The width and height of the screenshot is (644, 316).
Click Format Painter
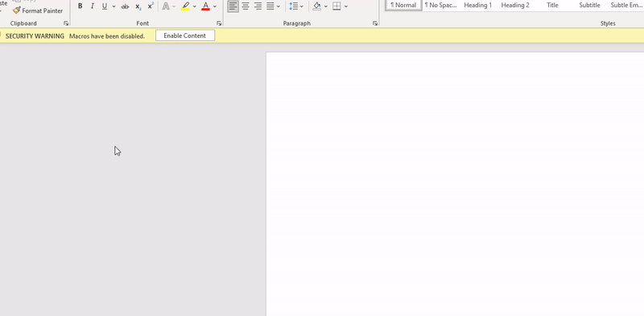pos(38,10)
